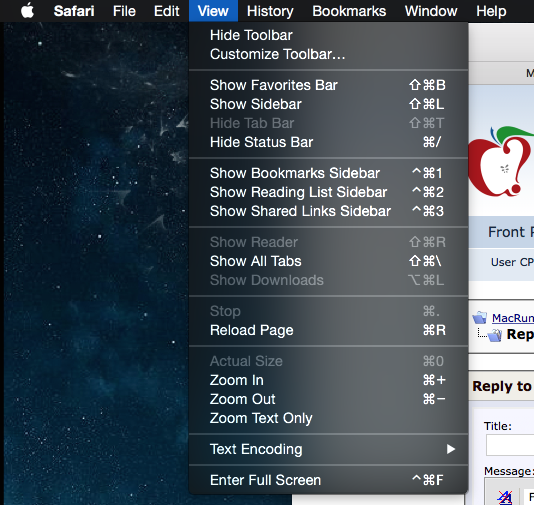Choose Show Favorites Bar
The width and height of the screenshot is (534, 505).
coord(328,85)
